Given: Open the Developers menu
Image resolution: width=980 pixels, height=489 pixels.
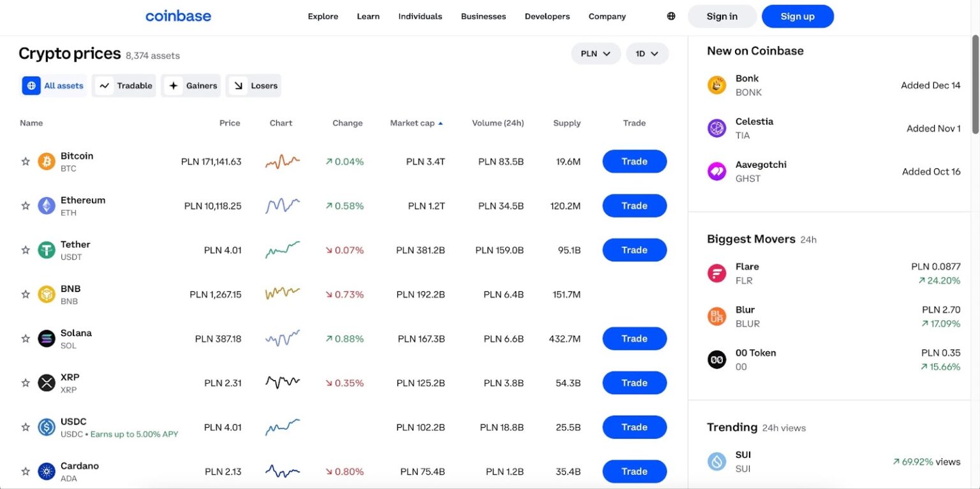Looking at the screenshot, I should [547, 16].
